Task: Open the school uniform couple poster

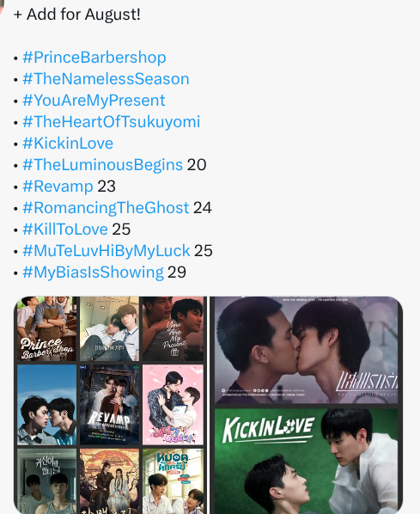Action: (x=109, y=329)
